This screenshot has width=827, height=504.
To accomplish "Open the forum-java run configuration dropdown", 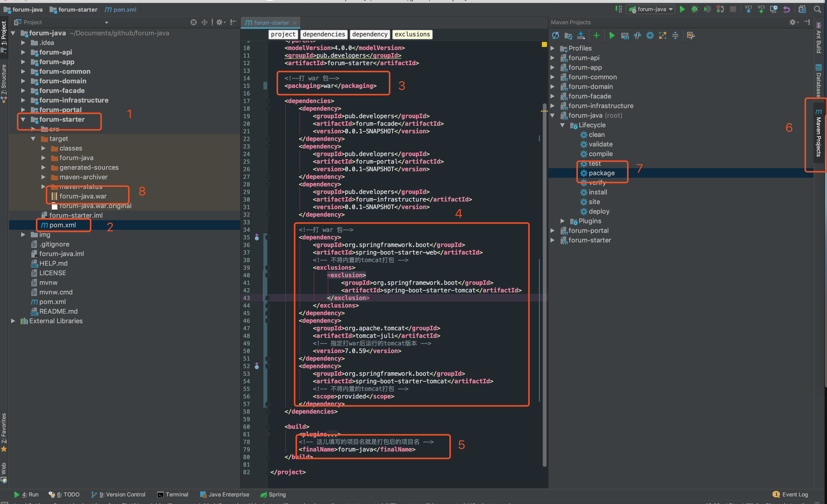I will (651, 9).
